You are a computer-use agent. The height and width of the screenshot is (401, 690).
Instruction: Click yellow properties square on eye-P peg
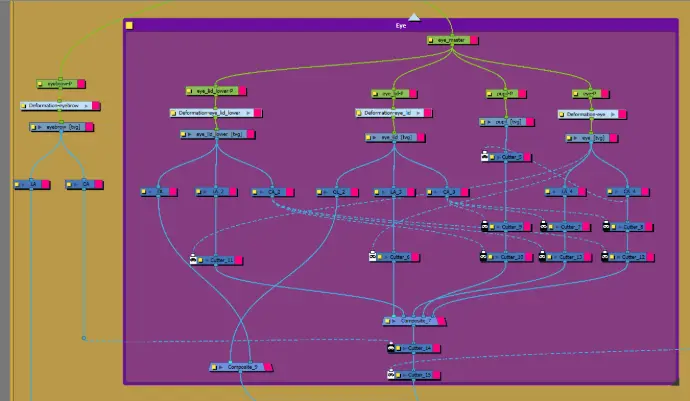pos(576,94)
